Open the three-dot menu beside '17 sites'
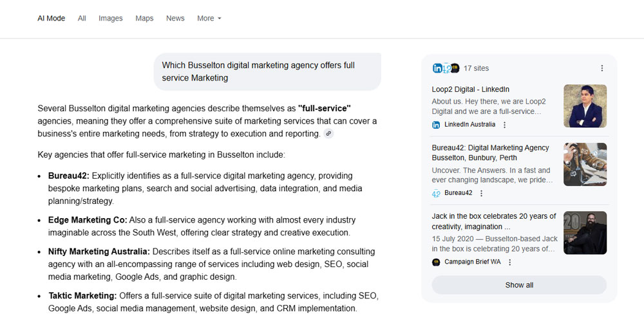Screen dimensions: 644x321 coord(601,68)
